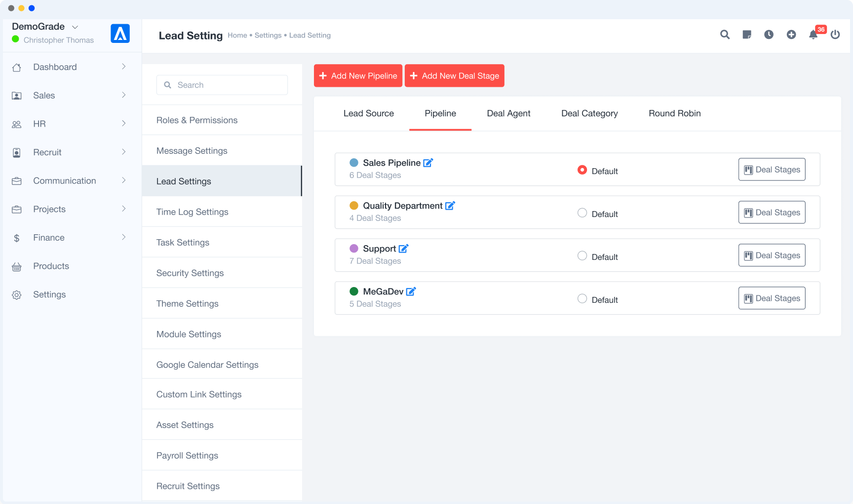Screen dimensions: 853x504
Task: Click Add New Pipeline button
Action: [358, 75]
